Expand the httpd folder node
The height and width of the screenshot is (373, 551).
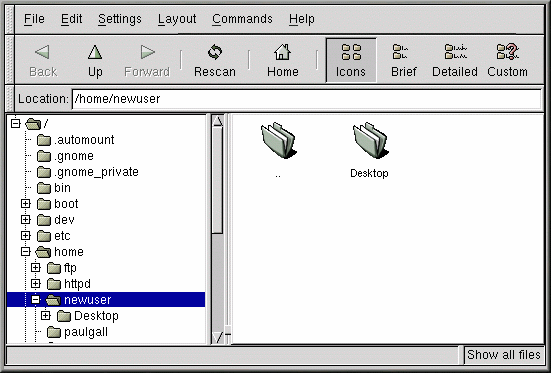[x=35, y=283]
